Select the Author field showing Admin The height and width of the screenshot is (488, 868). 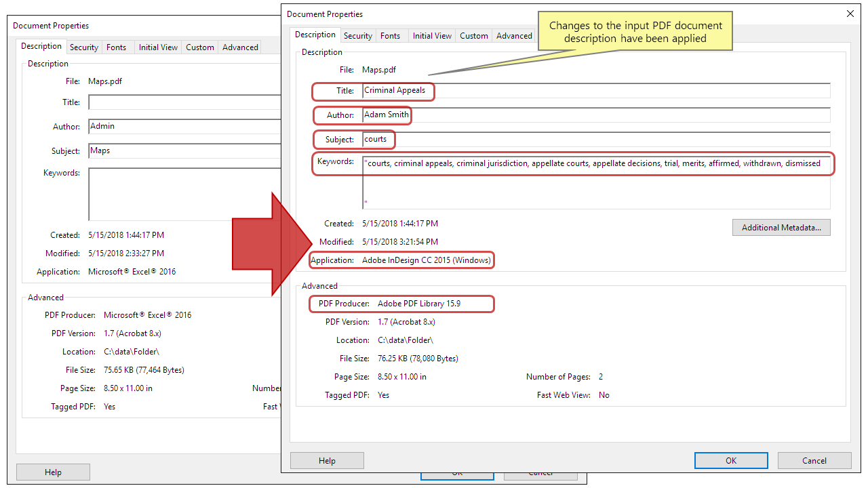(183, 126)
